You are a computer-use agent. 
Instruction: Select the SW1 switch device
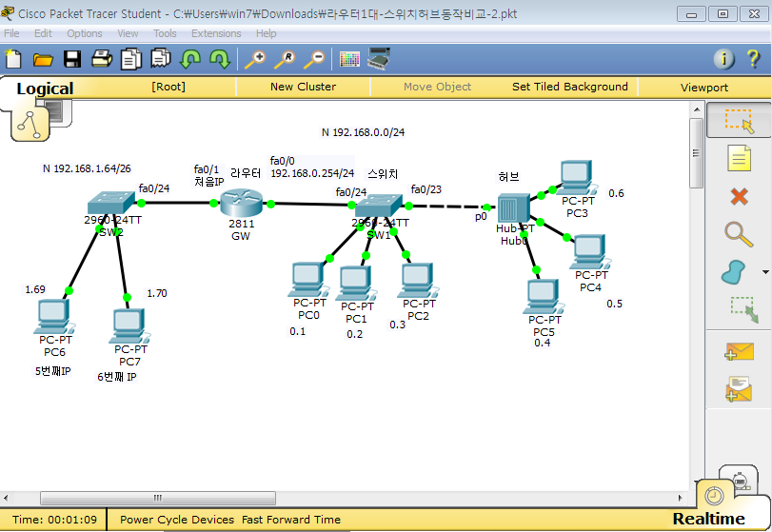(x=379, y=206)
